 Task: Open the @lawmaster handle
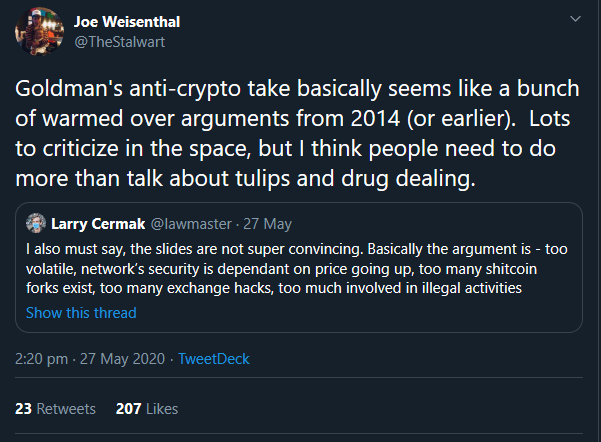pyautogui.click(x=185, y=221)
